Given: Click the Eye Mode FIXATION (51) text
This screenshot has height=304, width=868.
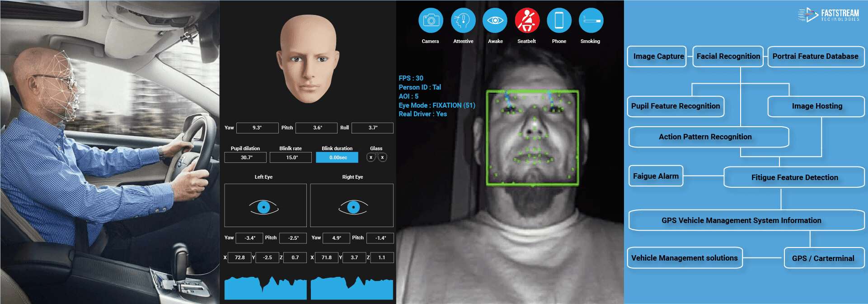Looking at the screenshot, I should point(437,105).
